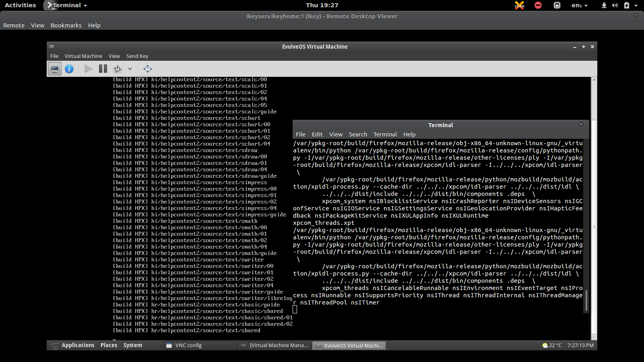644x362 pixels.
Task: Open clock and calendar Thu 19:27
Action: (322, 5)
